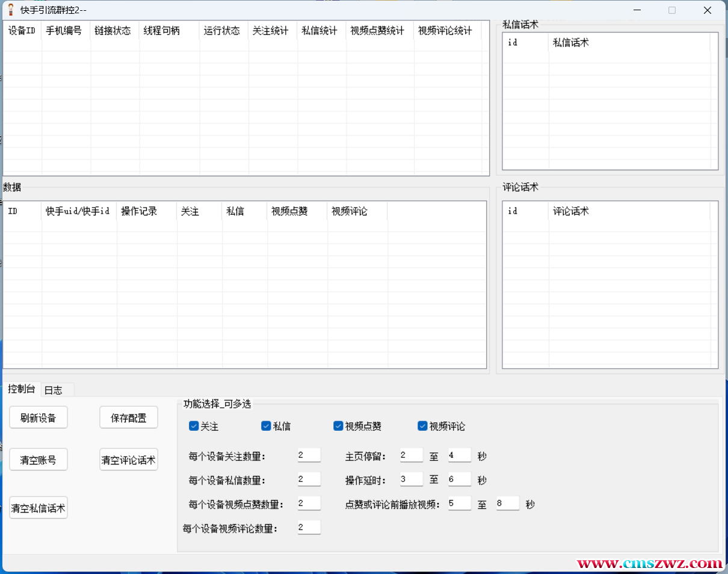Disable the 私信 checkbox
This screenshot has height=574, width=728.
tap(266, 426)
